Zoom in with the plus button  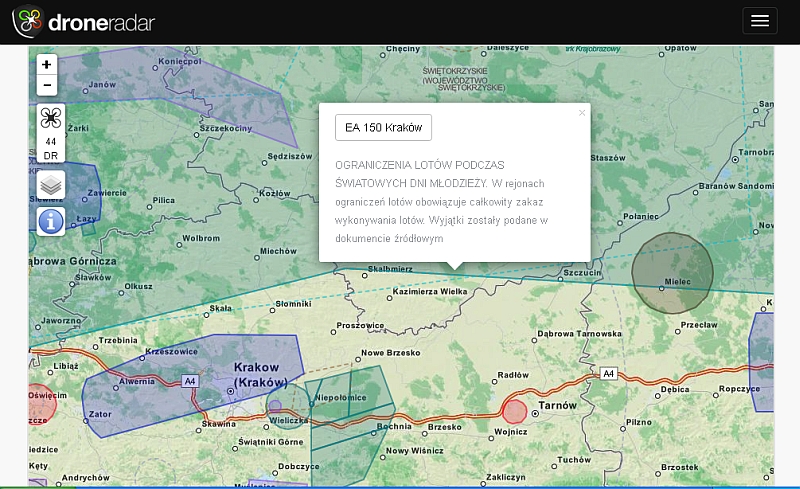tap(47, 64)
